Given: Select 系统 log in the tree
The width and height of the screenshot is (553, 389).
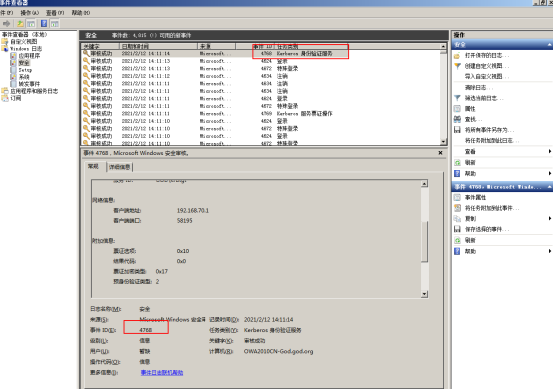Looking at the screenshot, I should 24,77.
